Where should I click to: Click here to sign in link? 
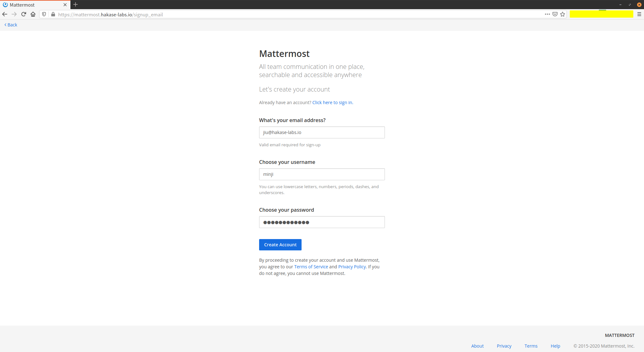[333, 103]
